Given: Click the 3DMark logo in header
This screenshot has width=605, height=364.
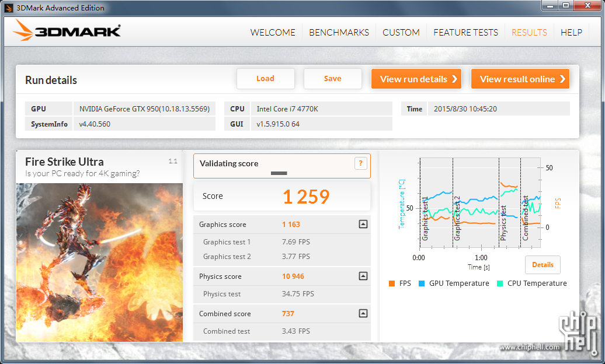Looking at the screenshot, I should pyautogui.click(x=67, y=30).
